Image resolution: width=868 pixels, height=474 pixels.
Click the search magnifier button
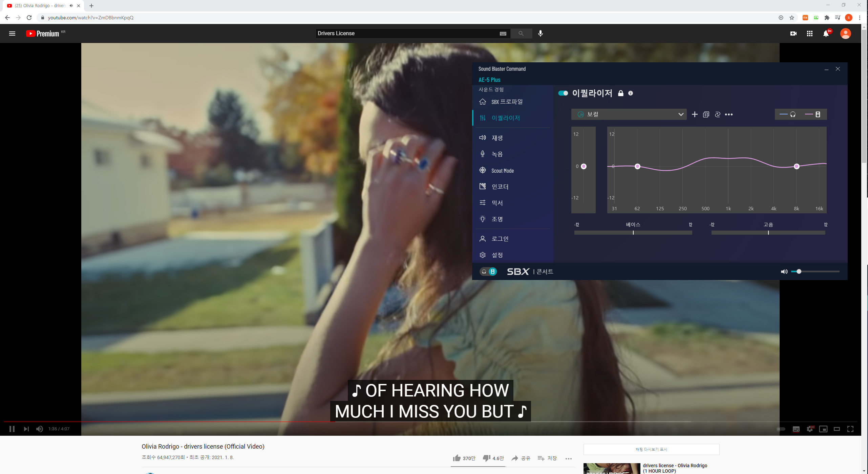[521, 34]
